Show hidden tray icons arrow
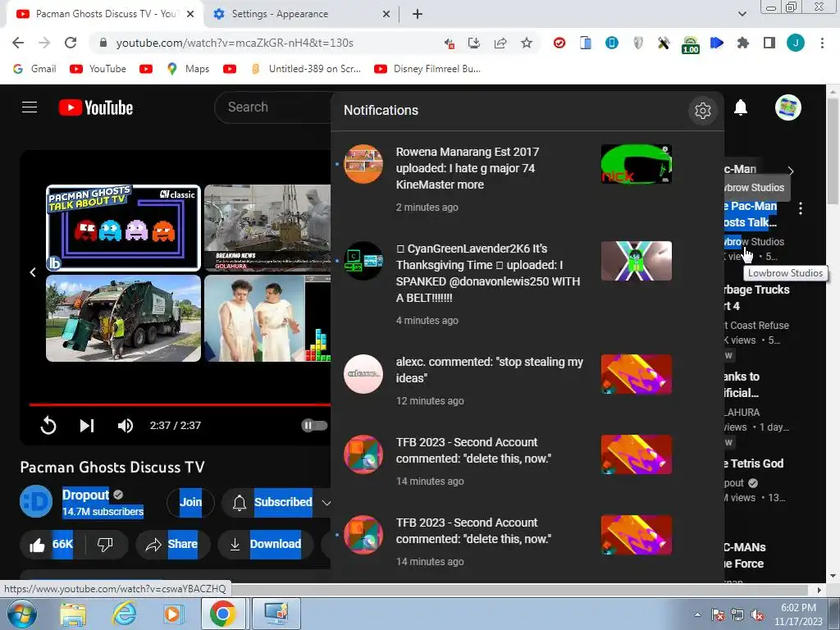840x630 pixels. [x=697, y=614]
